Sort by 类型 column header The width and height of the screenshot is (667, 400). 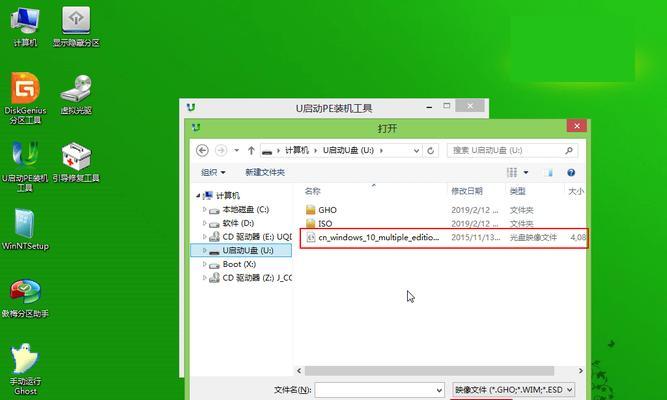coord(517,191)
